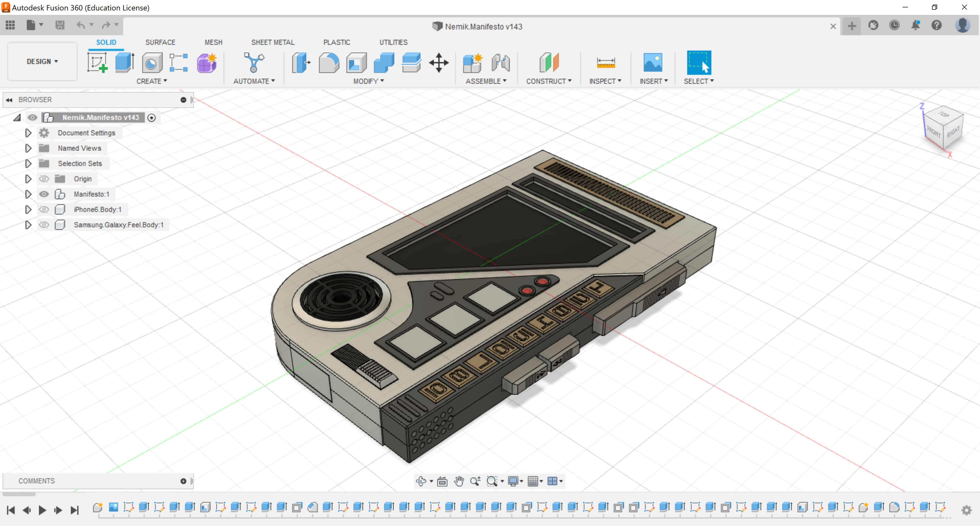The image size is (980, 526).
Task: Show the Samsung.Galaxy.Feel.Body:1 component
Action: pos(44,224)
